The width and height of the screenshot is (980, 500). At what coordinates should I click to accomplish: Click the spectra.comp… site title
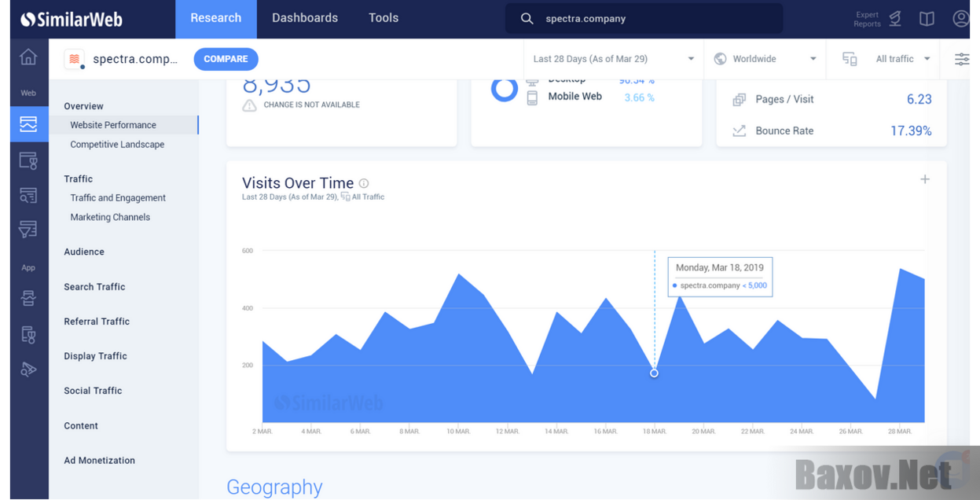coord(135,59)
